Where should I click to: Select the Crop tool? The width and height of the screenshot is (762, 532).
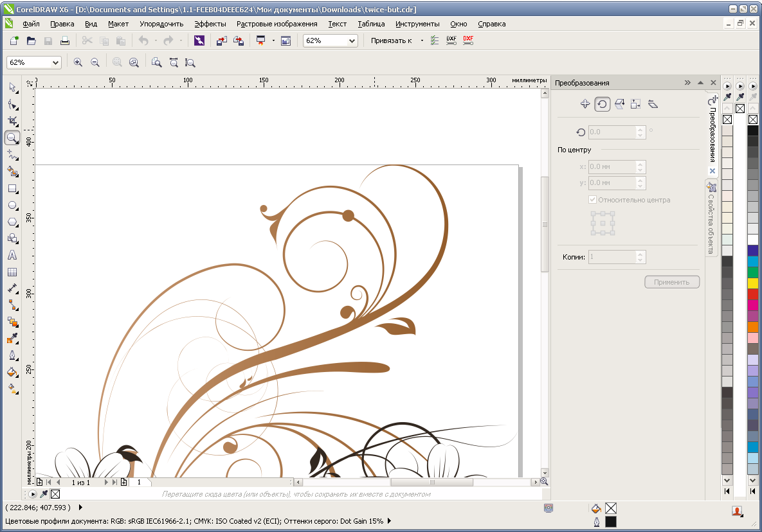(13, 121)
